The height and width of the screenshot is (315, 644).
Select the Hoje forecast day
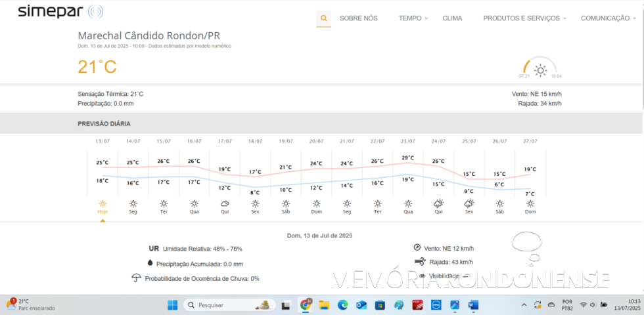click(x=103, y=206)
